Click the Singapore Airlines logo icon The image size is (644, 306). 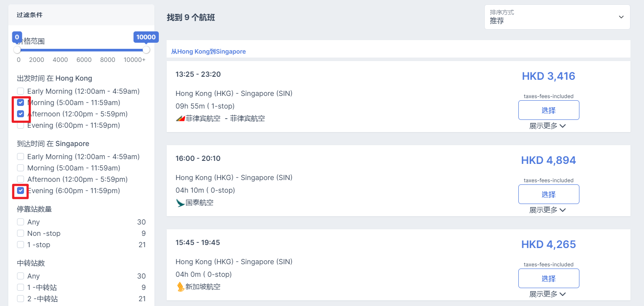click(x=180, y=287)
